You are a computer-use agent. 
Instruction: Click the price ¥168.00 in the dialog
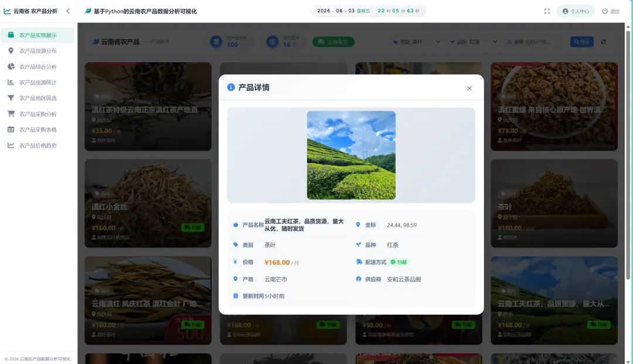[277, 263]
